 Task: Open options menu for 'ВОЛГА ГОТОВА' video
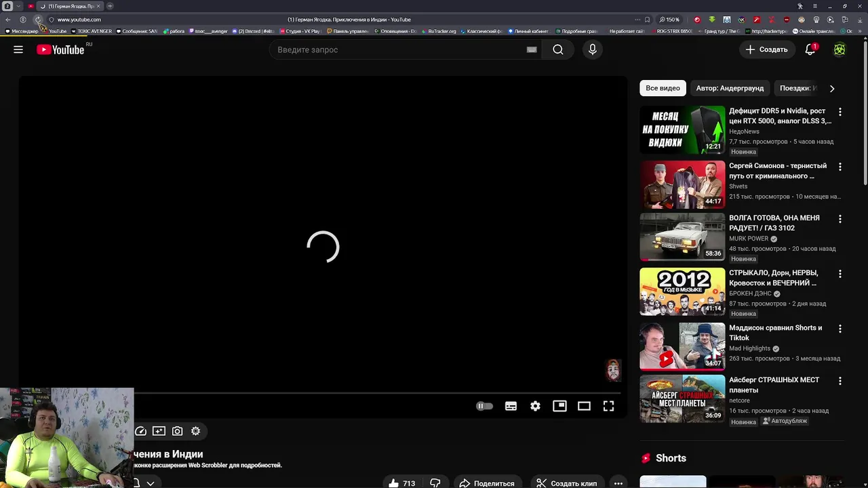tap(840, 219)
